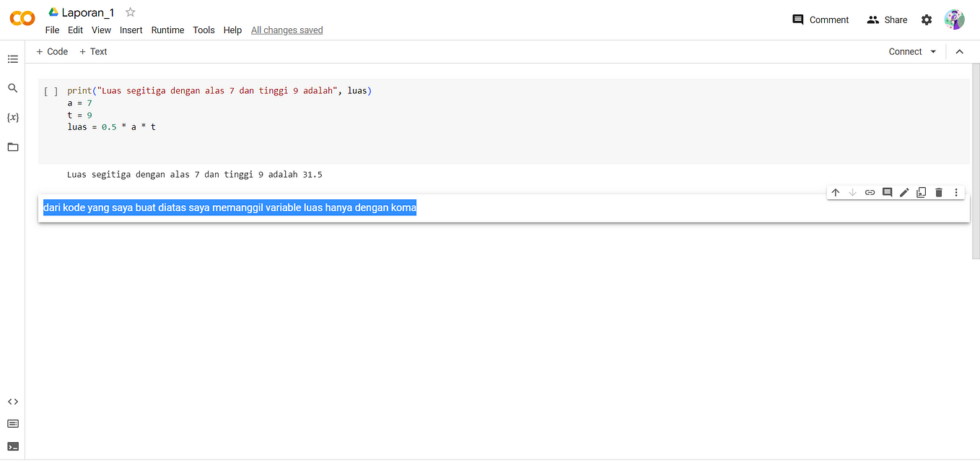Copy link to the cell
The height and width of the screenshot is (463, 980).
(x=870, y=193)
